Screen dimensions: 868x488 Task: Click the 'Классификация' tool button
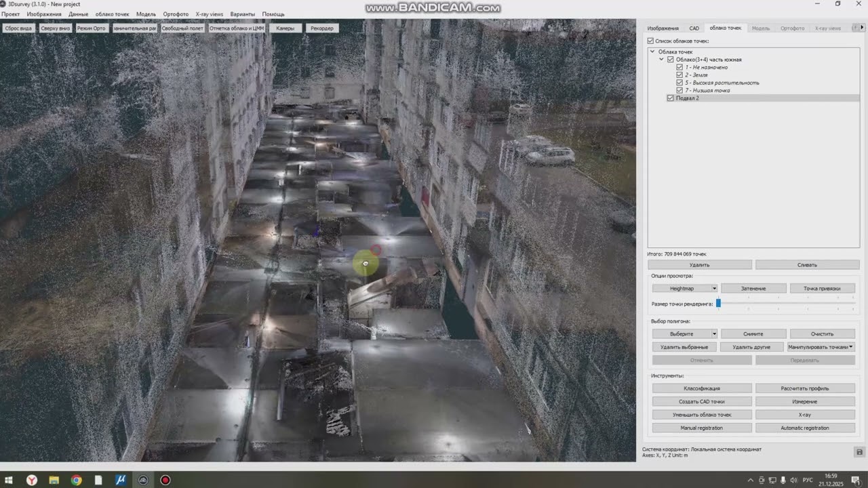(702, 388)
